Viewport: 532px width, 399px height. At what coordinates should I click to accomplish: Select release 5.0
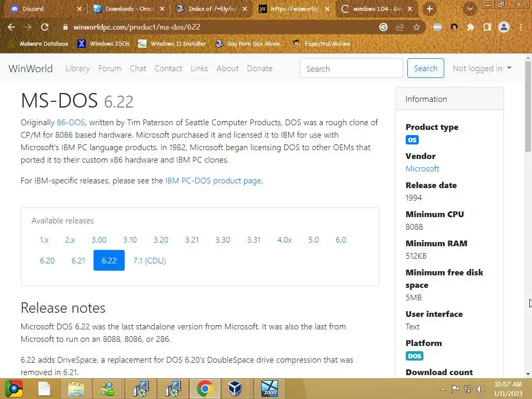[313, 240]
